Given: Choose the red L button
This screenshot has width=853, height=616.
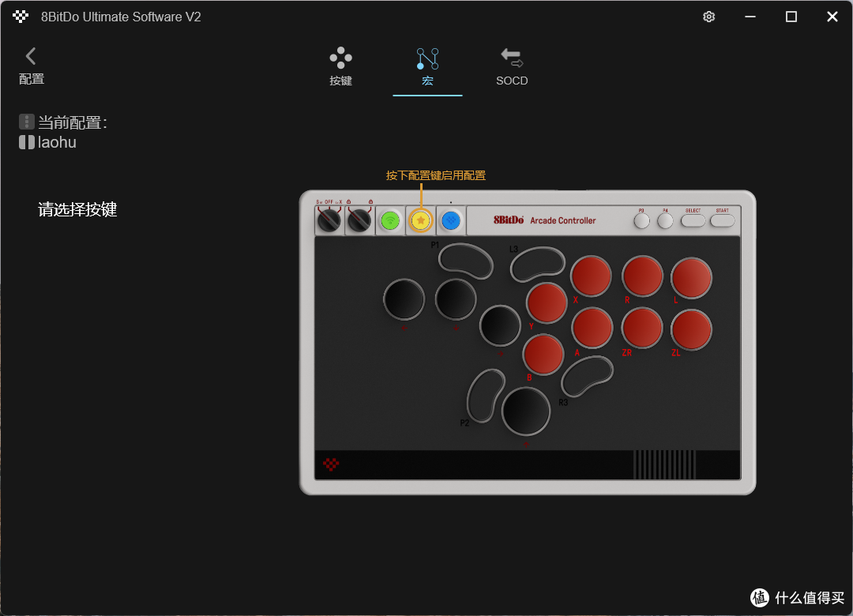Looking at the screenshot, I should click(691, 278).
